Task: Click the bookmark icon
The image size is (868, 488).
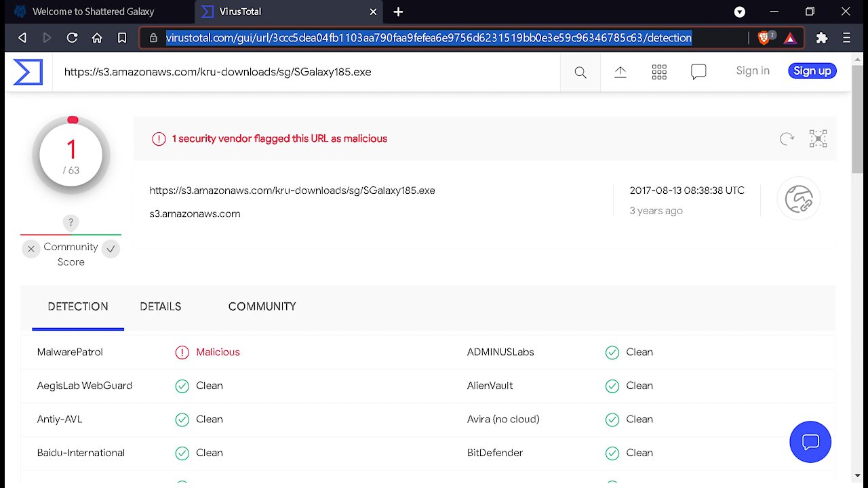Action: tap(122, 38)
